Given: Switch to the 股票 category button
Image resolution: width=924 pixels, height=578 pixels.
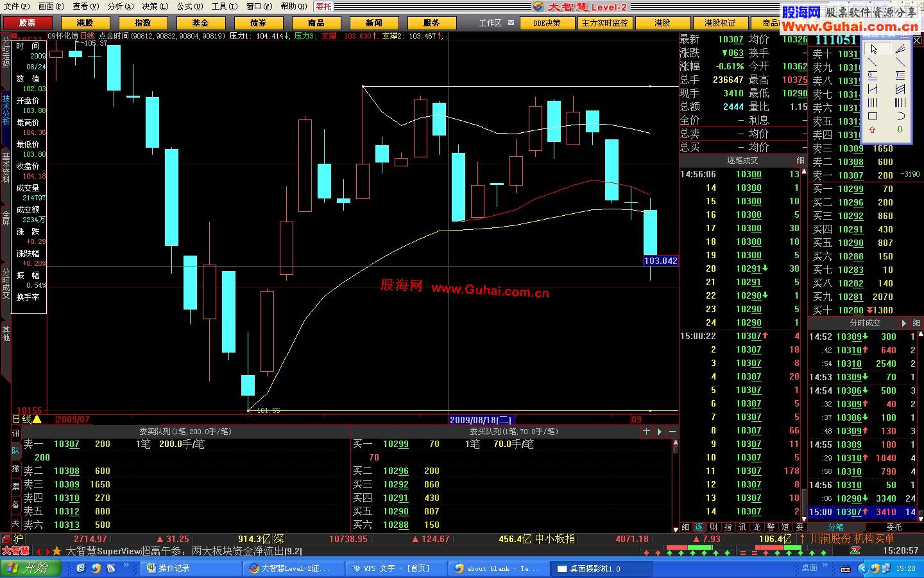Looking at the screenshot, I should [28, 23].
